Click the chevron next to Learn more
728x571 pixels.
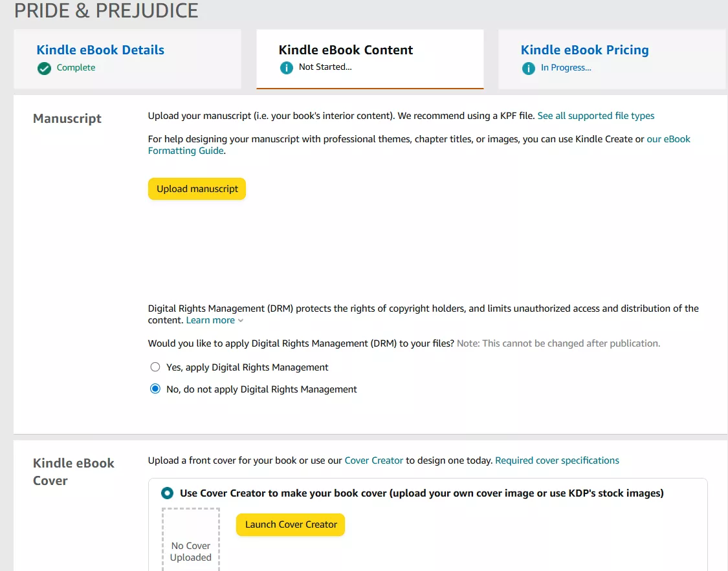pyautogui.click(x=241, y=321)
